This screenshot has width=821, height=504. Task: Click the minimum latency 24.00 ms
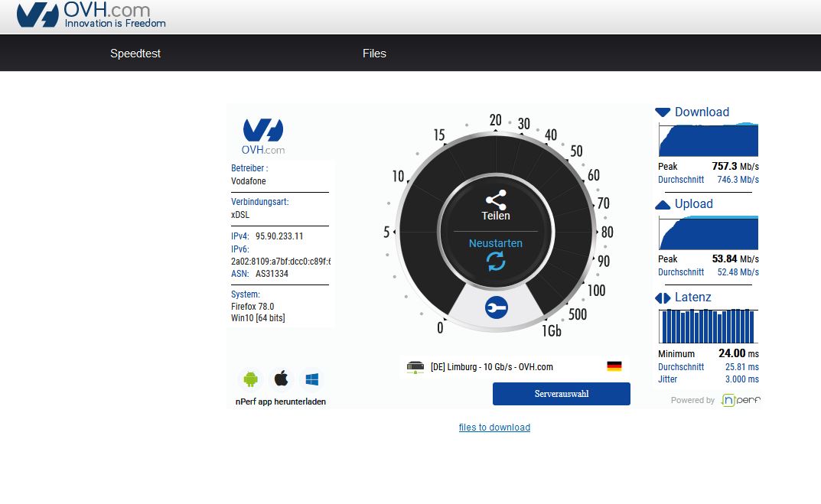pos(738,353)
